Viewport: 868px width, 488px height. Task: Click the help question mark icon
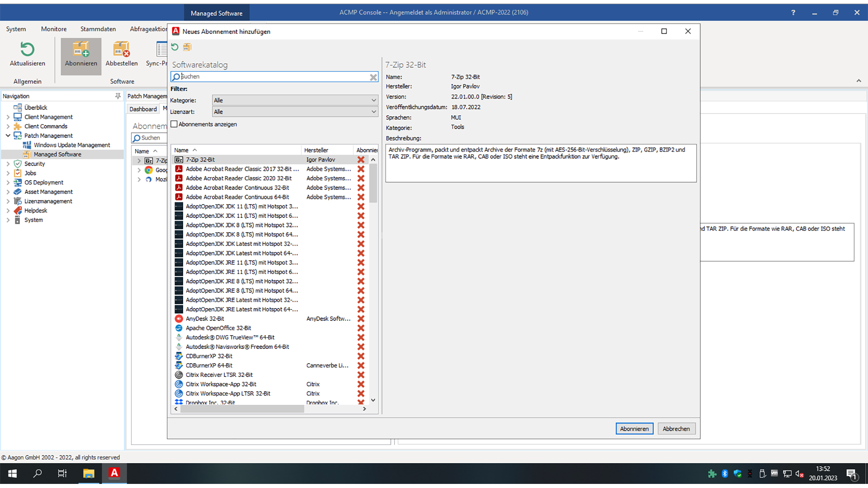[x=793, y=13]
